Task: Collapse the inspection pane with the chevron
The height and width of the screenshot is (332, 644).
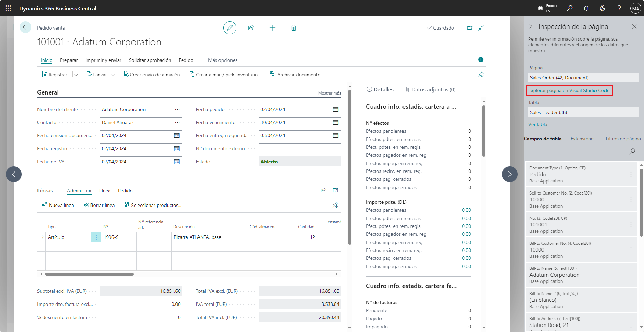Action: [531, 26]
